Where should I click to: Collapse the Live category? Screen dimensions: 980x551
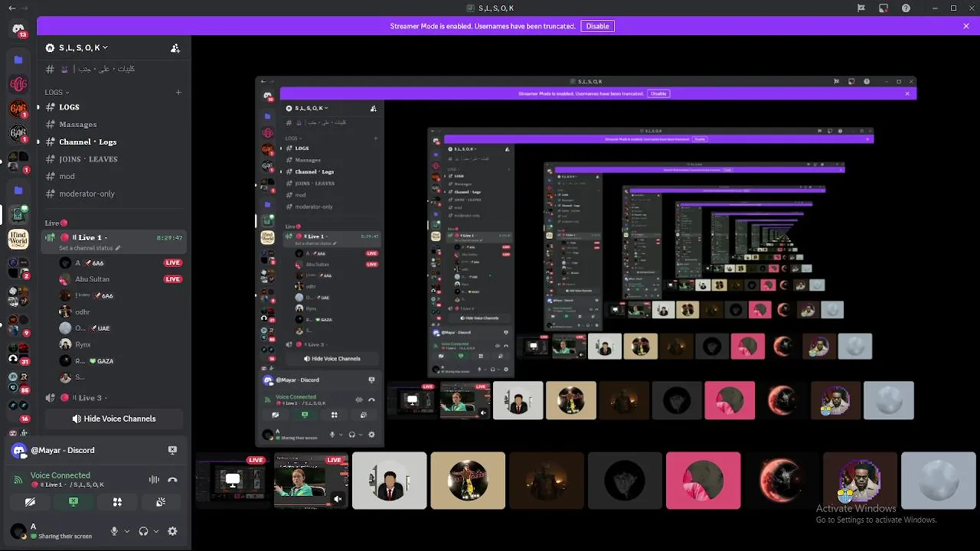[x=56, y=223]
